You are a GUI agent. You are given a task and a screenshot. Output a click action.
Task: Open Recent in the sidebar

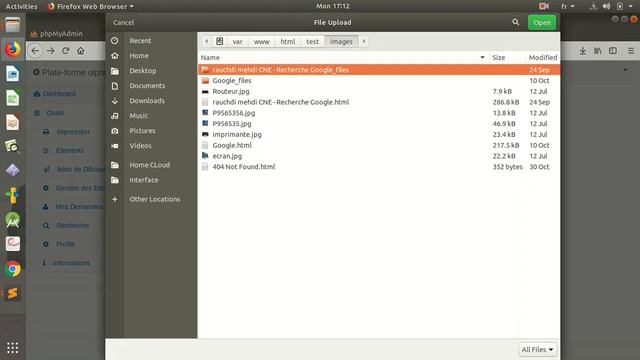coord(140,41)
